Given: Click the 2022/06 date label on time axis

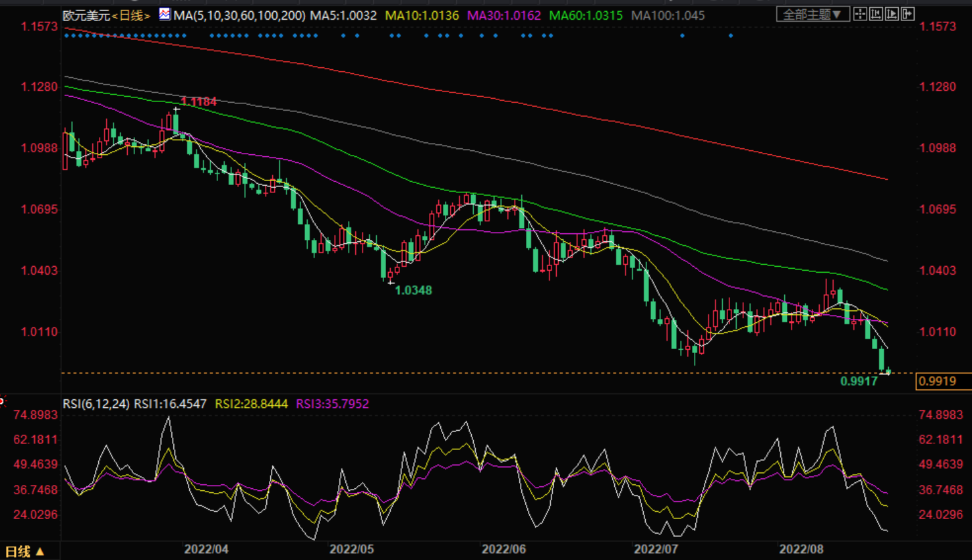Looking at the screenshot, I should coord(503,549).
